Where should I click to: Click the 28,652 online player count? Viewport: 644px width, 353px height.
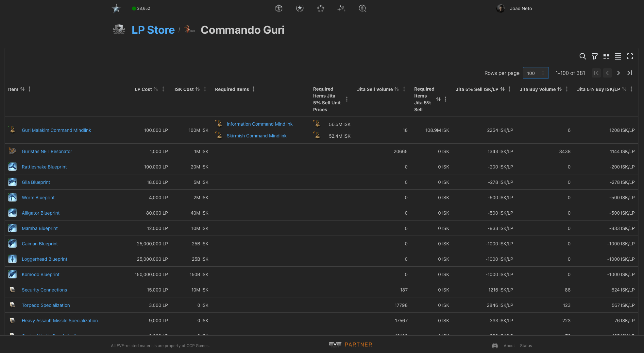point(141,9)
